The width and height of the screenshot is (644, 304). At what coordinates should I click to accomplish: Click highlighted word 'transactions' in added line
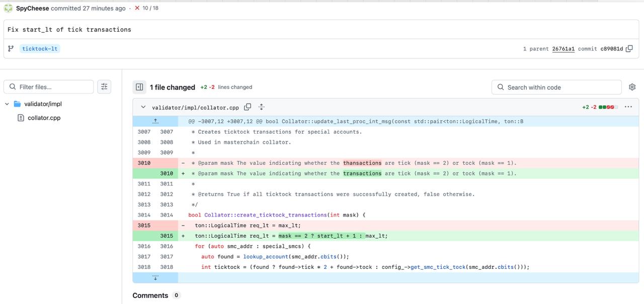362,173
